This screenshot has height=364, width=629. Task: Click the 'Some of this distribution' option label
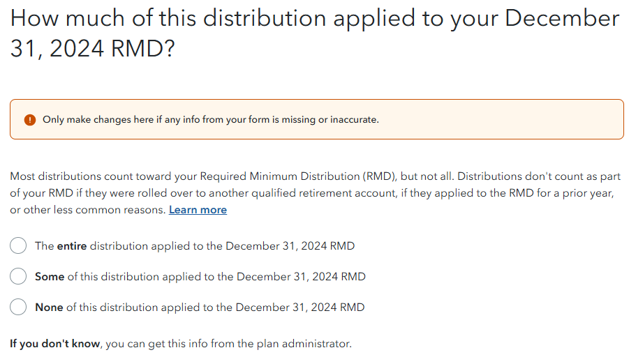200,277
